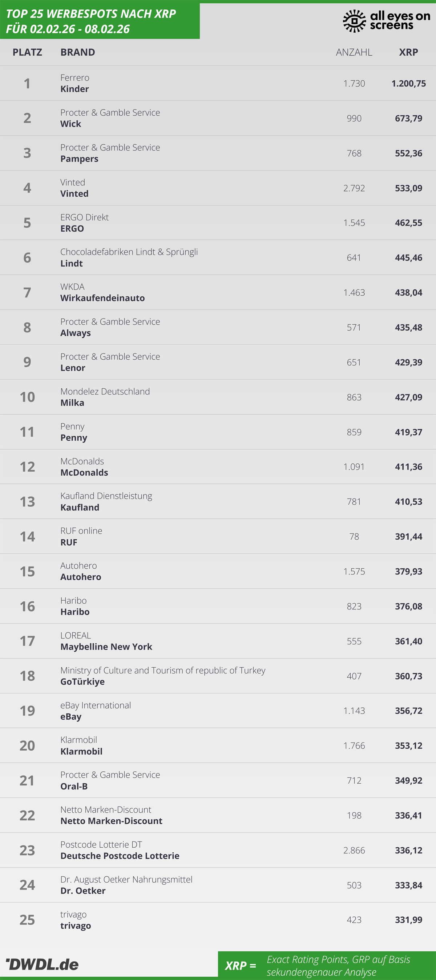Click the ANZAHL column header
Viewport: 436px width, 980px height.
click(x=354, y=52)
